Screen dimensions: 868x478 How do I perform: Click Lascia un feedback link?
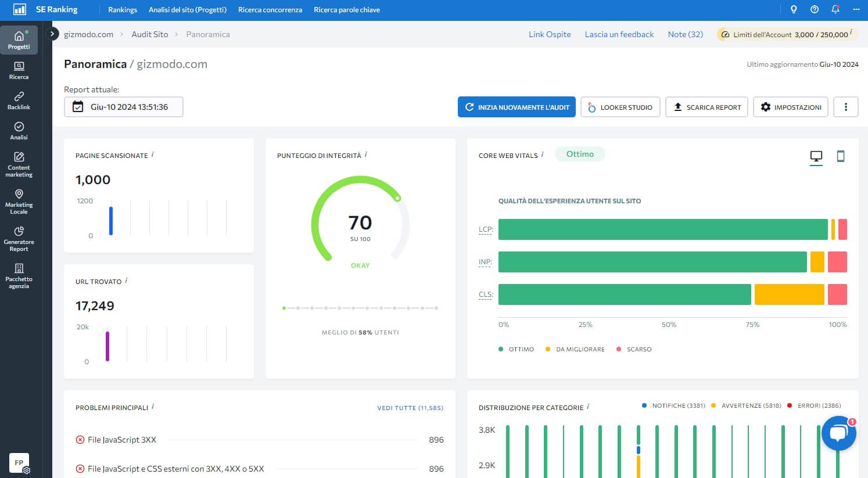click(x=619, y=34)
